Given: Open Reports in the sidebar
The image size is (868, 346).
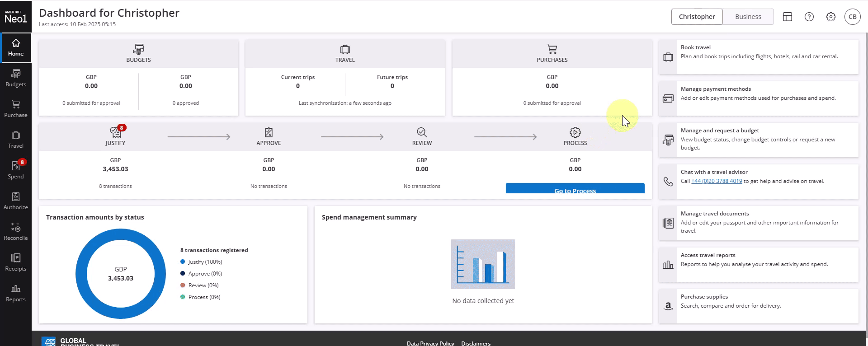Looking at the screenshot, I should point(16,293).
